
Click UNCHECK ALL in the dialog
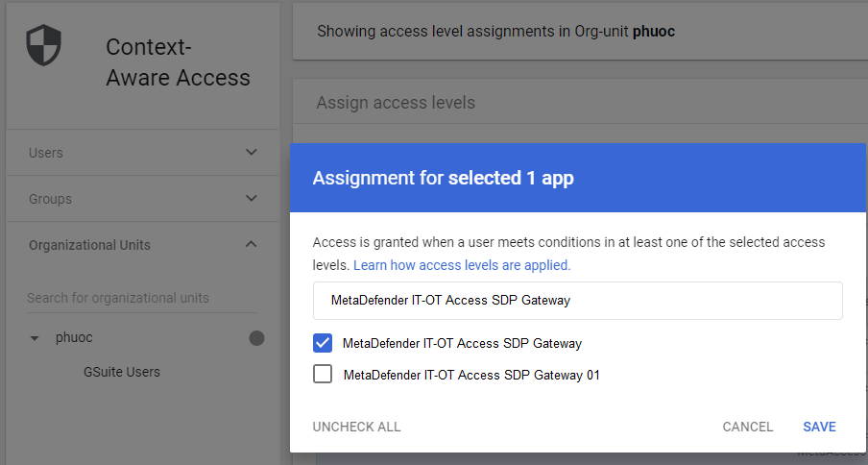(356, 427)
